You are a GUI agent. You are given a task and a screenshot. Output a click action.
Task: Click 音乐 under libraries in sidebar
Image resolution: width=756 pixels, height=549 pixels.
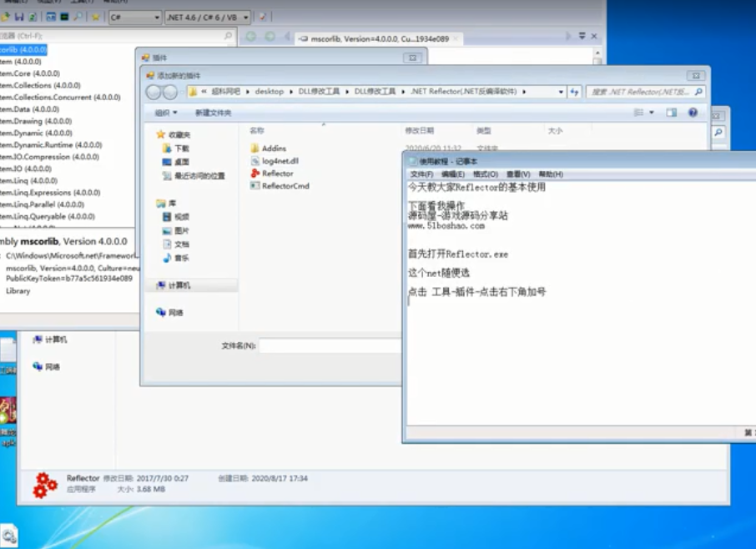[176, 258]
